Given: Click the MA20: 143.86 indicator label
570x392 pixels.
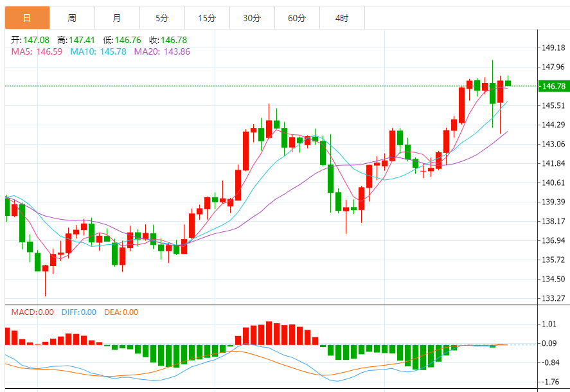Looking at the screenshot, I should click(162, 51).
